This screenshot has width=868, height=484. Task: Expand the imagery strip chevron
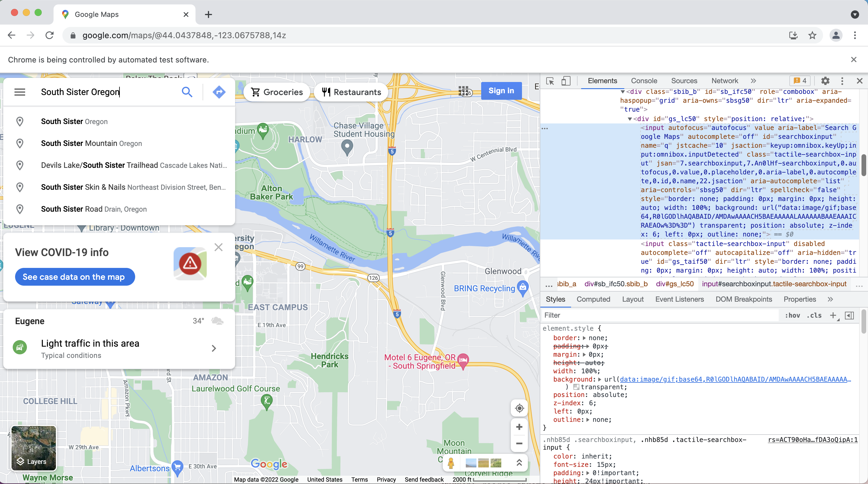click(x=519, y=463)
